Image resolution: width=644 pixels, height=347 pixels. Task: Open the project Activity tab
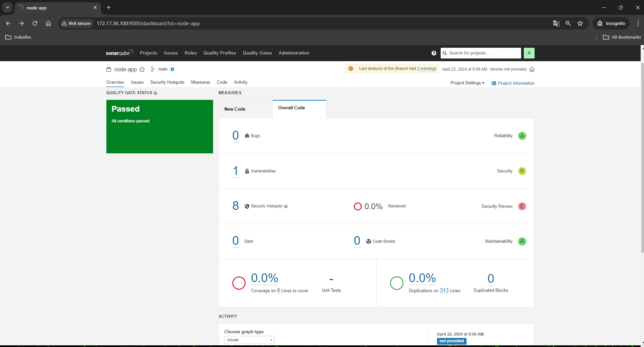coord(241,82)
